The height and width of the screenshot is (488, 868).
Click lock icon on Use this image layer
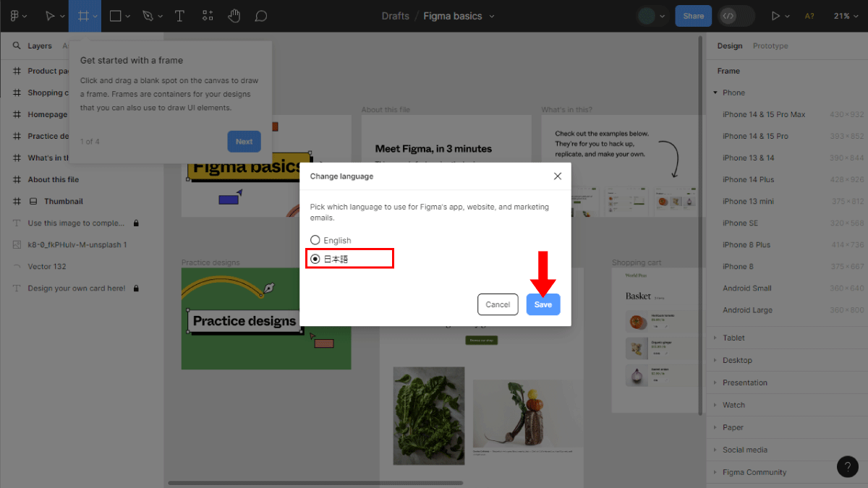point(136,223)
